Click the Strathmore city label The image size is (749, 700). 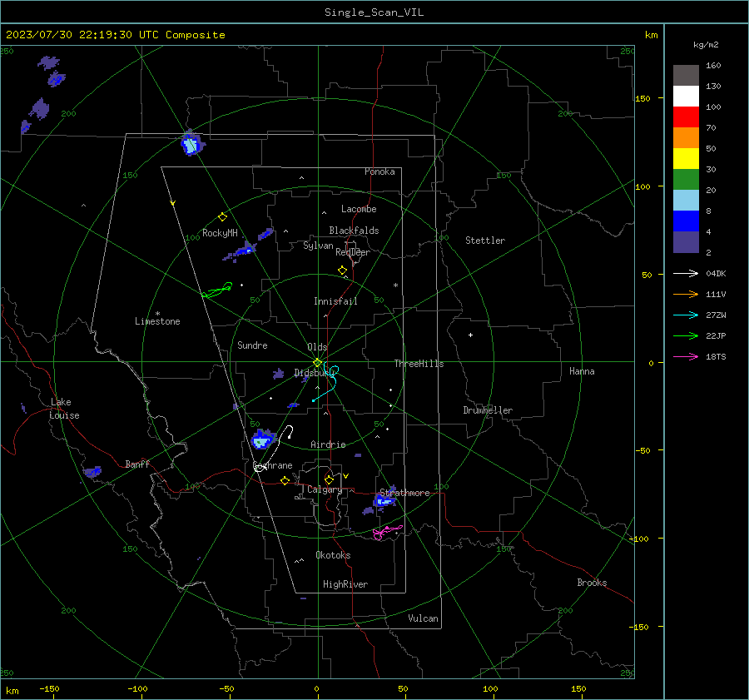click(x=404, y=493)
